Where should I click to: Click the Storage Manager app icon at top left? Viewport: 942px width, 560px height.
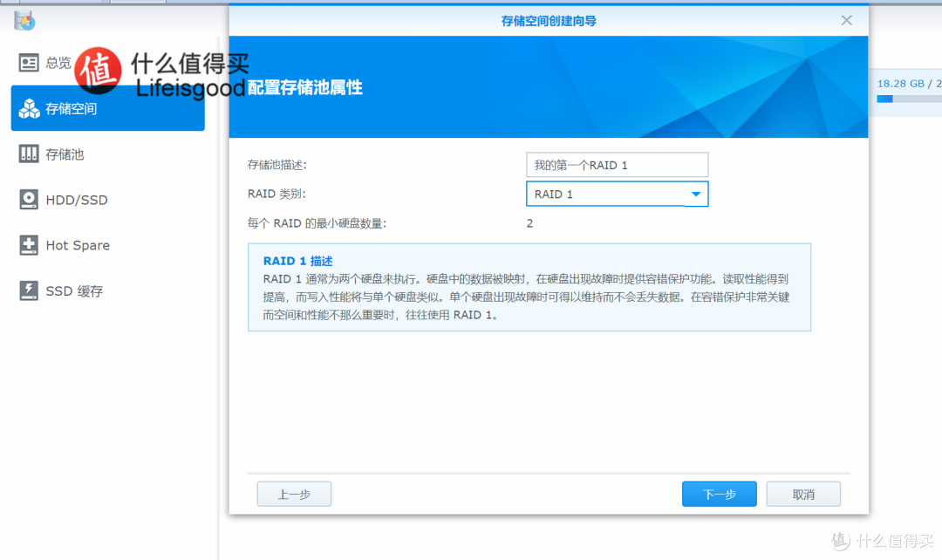pos(24,20)
